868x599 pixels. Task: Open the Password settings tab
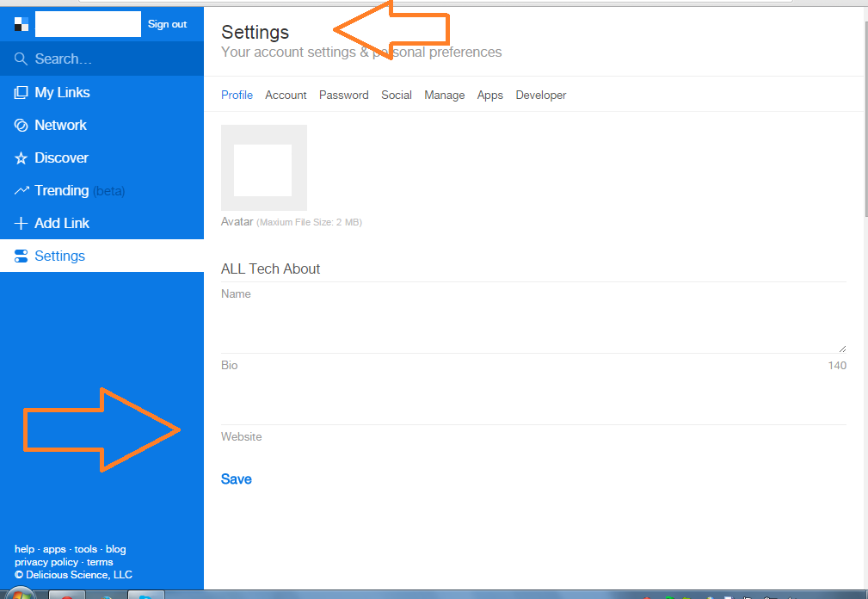(343, 95)
